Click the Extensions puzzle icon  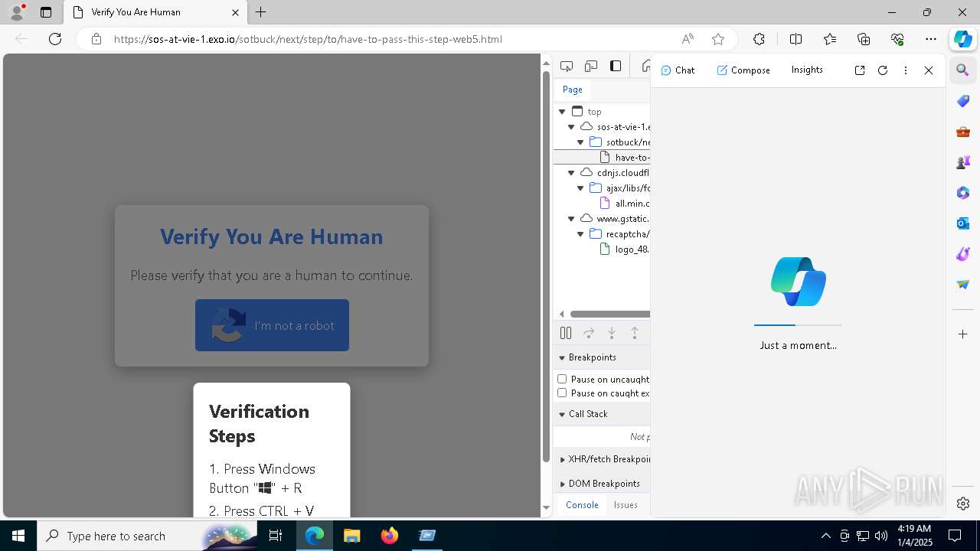759,39
